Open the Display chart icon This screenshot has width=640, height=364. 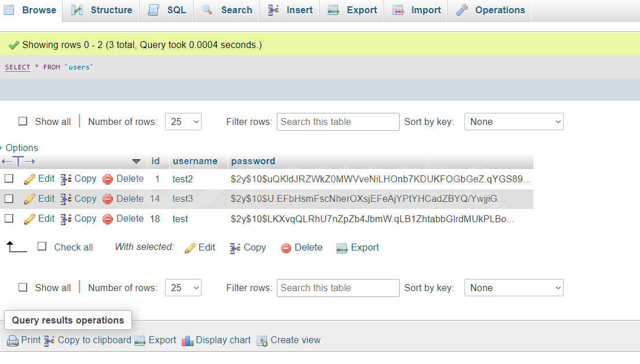click(x=187, y=341)
